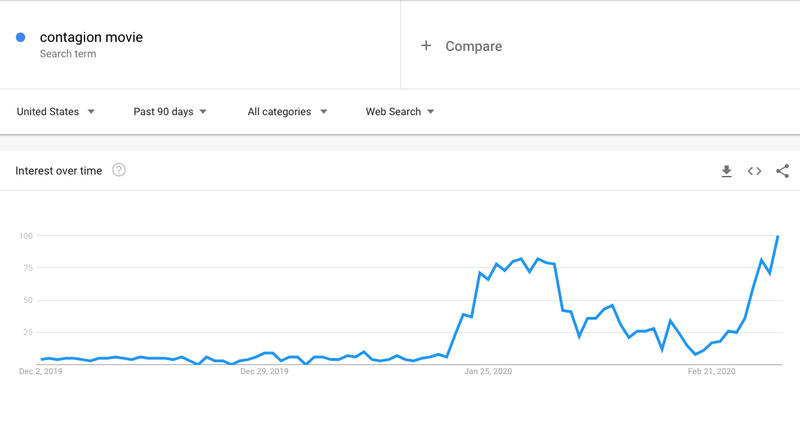
Task: Click the Search term label
Action: tap(68, 54)
